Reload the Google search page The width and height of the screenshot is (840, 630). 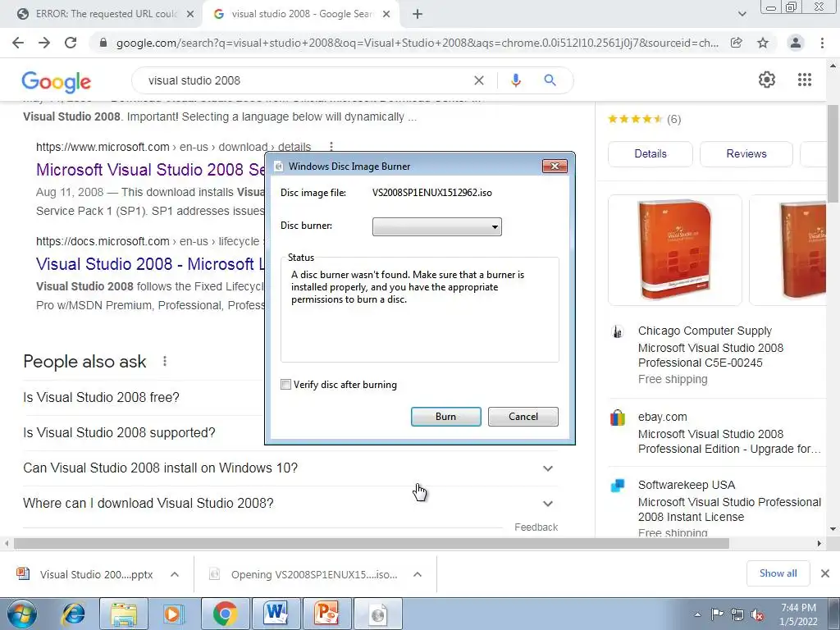[x=71, y=43]
